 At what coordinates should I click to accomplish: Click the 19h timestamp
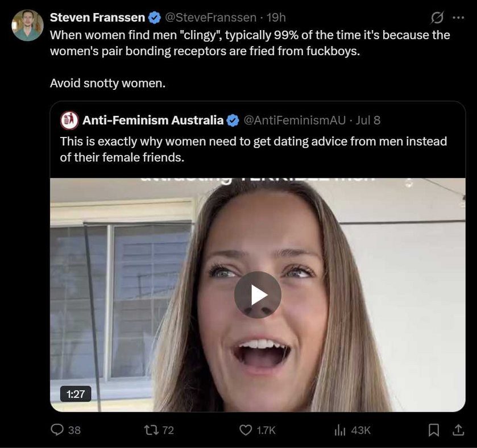(x=276, y=18)
